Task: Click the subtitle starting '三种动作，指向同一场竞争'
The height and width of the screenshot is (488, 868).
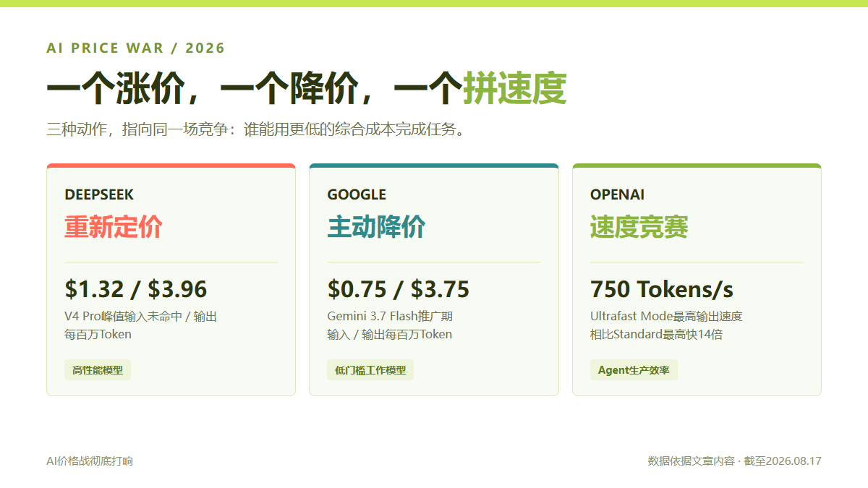Action: pos(255,130)
